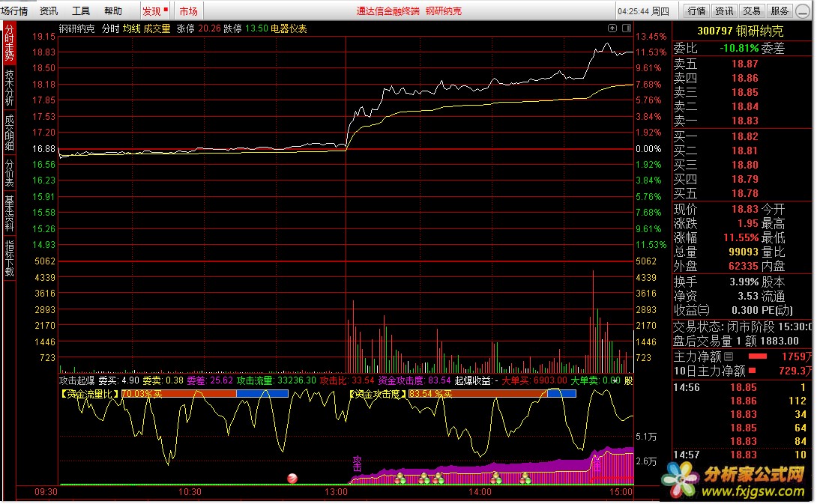Click the 买三 price 18.80
Screen dimensions: 817x504
pyautogui.click(x=744, y=165)
